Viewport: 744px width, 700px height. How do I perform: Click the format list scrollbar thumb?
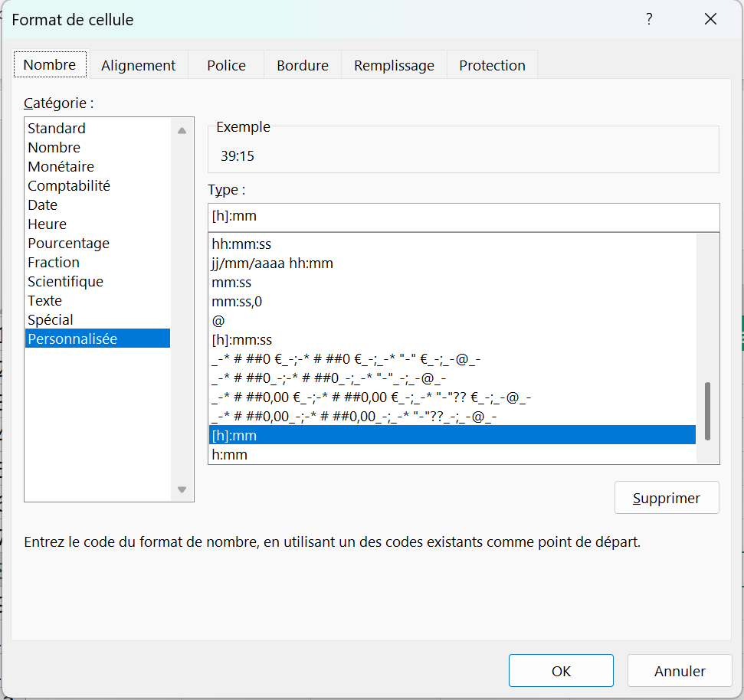[707, 411]
